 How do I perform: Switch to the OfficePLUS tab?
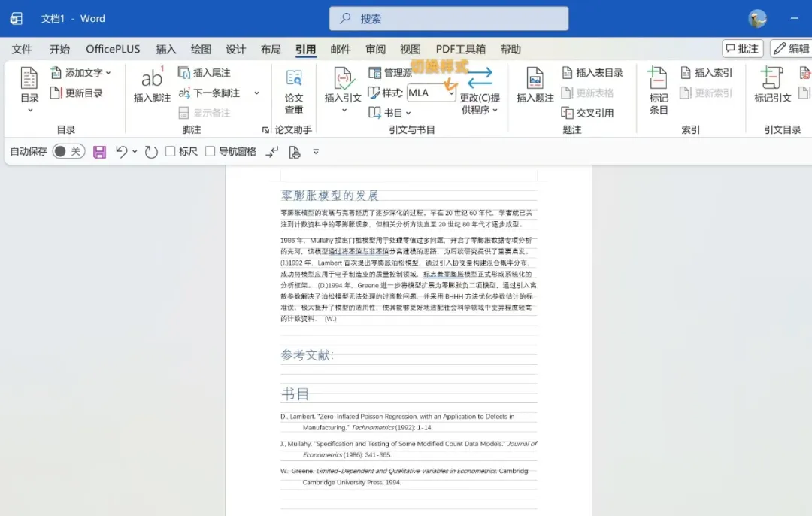click(x=113, y=49)
